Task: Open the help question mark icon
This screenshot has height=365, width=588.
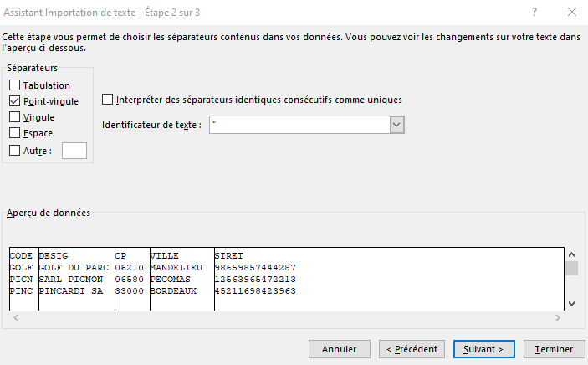Action: (x=534, y=12)
